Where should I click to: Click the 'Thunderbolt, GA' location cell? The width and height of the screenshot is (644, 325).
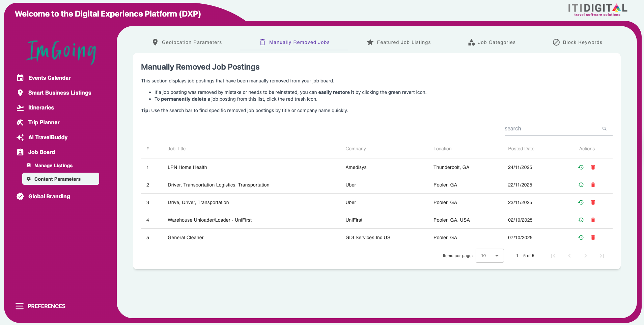[x=451, y=167]
